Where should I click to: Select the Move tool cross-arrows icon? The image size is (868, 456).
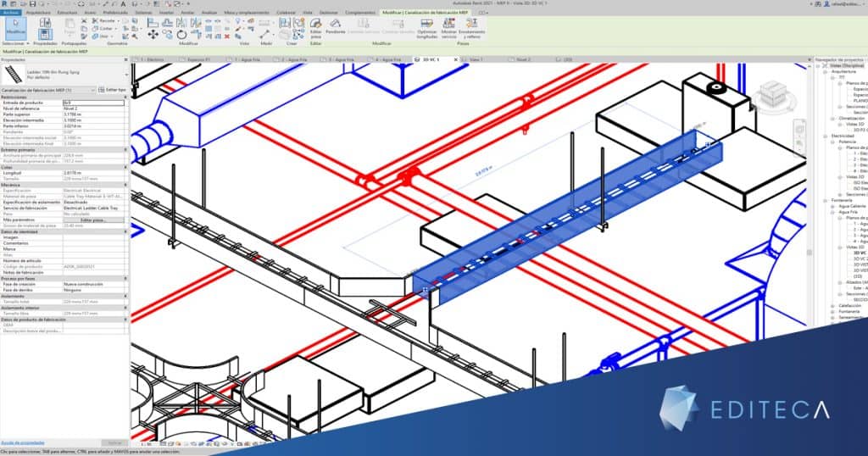click(x=153, y=34)
